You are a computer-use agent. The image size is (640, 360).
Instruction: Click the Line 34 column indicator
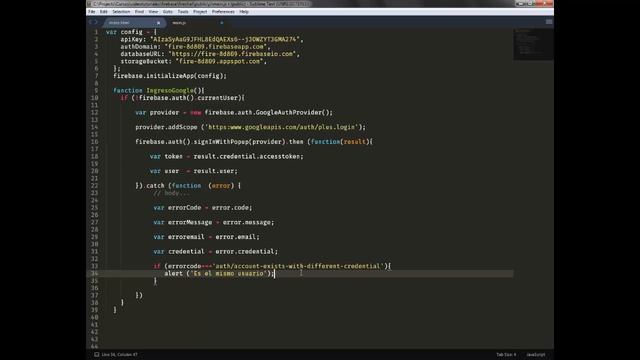(x=120, y=354)
